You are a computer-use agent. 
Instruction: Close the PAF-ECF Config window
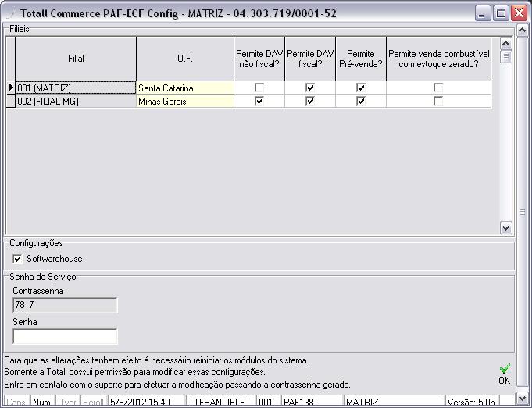519,13
